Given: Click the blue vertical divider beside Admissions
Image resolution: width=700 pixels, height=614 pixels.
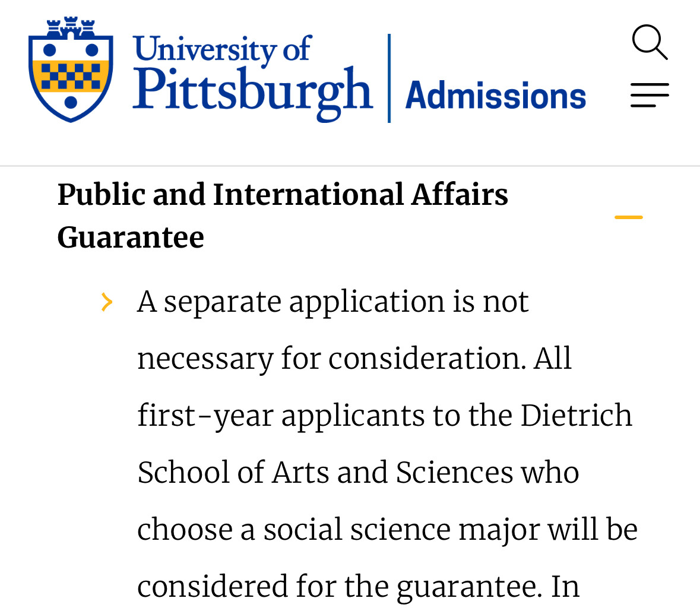Looking at the screenshot, I should coord(389,78).
